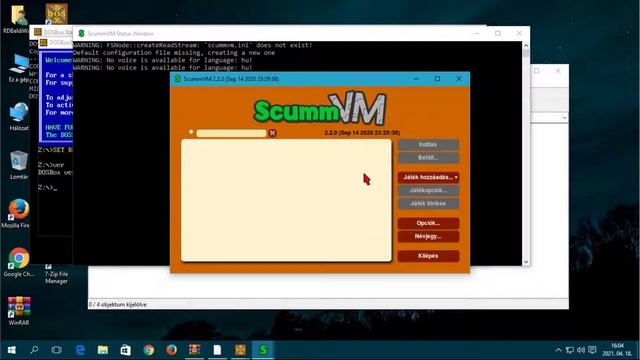Screen dimensions: 640x360
Task: Click the Indítás button in ScummVM
Action: [428, 144]
